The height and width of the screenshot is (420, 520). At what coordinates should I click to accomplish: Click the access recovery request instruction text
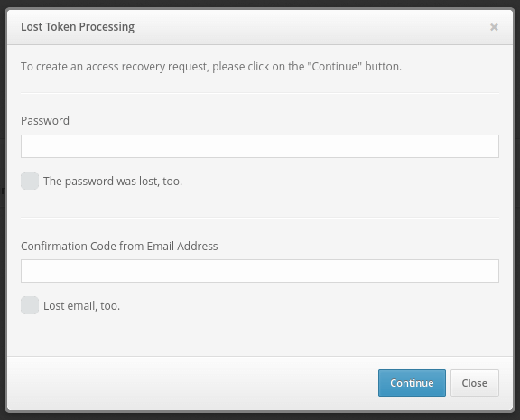click(x=211, y=67)
